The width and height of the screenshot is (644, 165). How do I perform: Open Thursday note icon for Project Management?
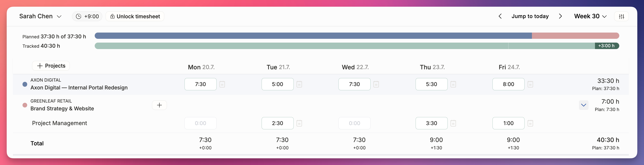[453, 123]
